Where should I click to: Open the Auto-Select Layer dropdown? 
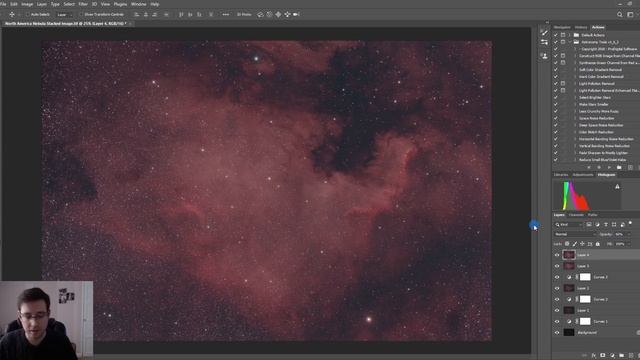coord(64,14)
